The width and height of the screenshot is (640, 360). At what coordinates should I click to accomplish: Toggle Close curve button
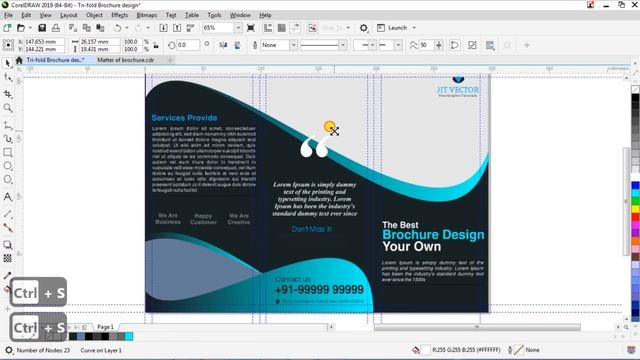454,45
